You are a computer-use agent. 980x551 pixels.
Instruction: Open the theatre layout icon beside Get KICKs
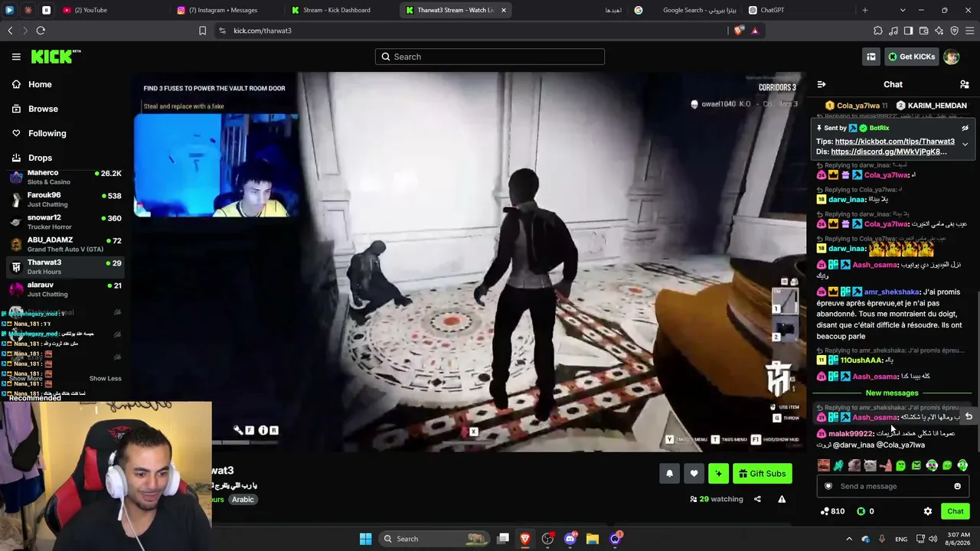click(871, 57)
